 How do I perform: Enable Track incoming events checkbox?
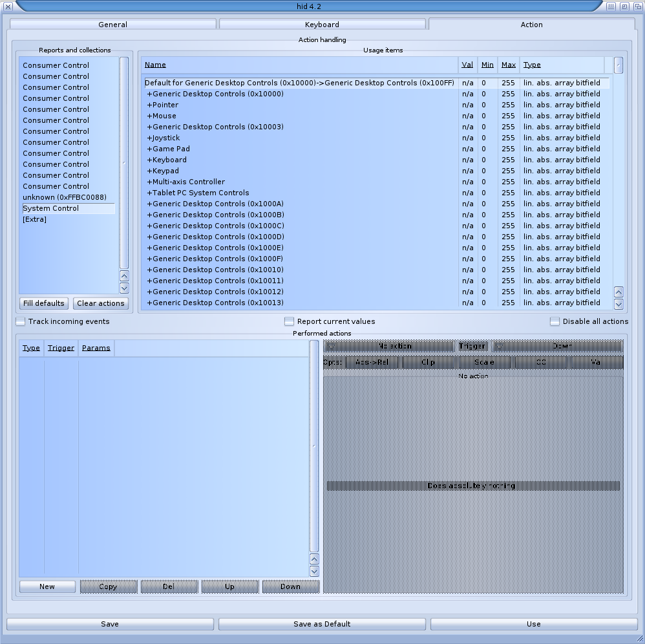(x=21, y=321)
